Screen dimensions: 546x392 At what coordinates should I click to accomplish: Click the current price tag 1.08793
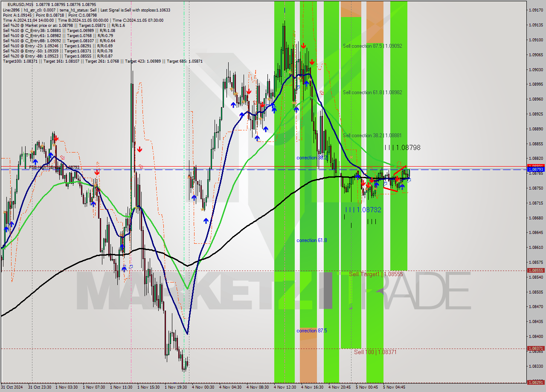[536, 170]
